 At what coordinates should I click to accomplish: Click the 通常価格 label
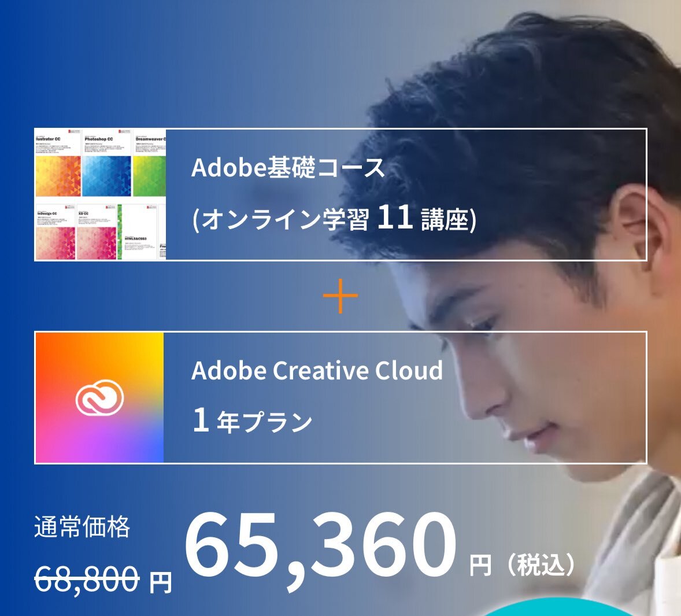pos(82,526)
